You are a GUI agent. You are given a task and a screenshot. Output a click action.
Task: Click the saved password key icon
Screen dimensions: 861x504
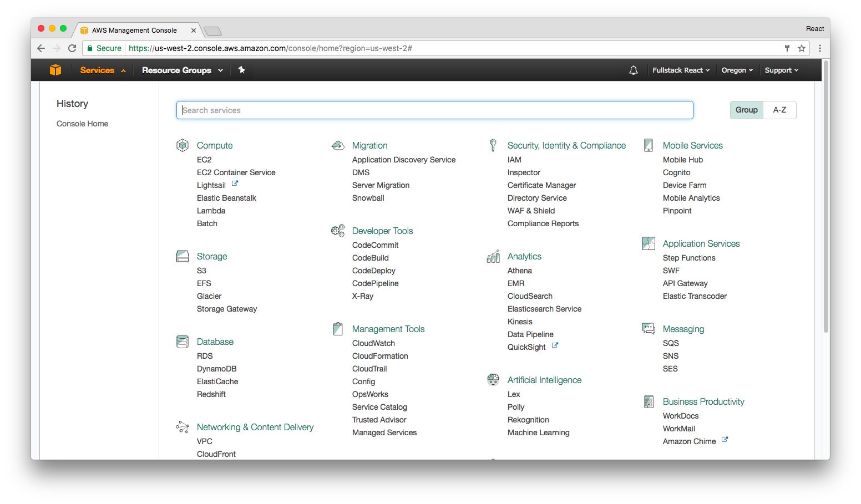(787, 48)
